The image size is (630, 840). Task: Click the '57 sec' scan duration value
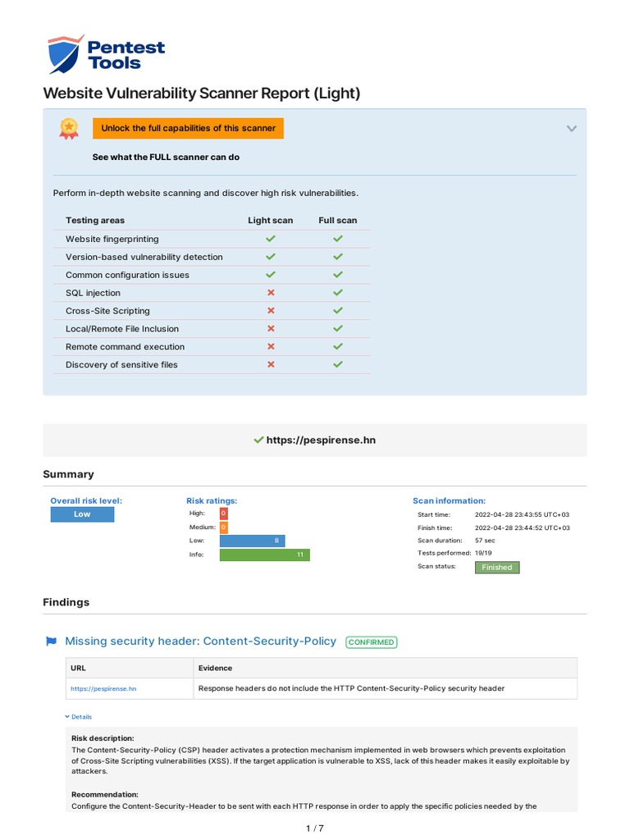pyautogui.click(x=485, y=541)
